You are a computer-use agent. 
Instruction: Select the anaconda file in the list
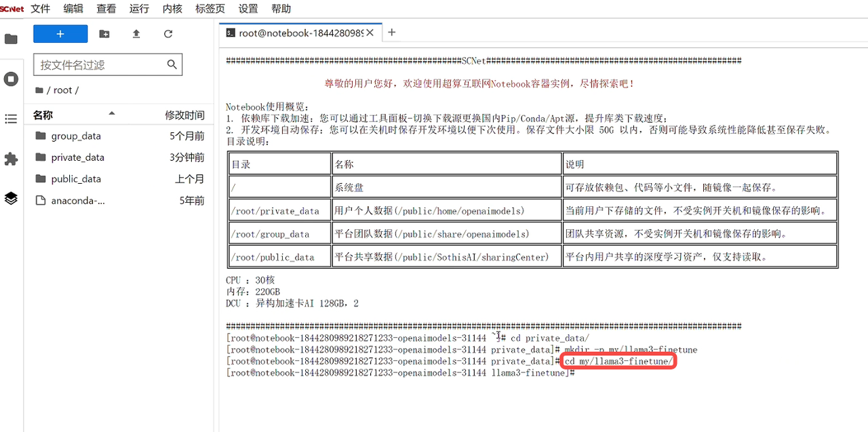pos(78,201)
